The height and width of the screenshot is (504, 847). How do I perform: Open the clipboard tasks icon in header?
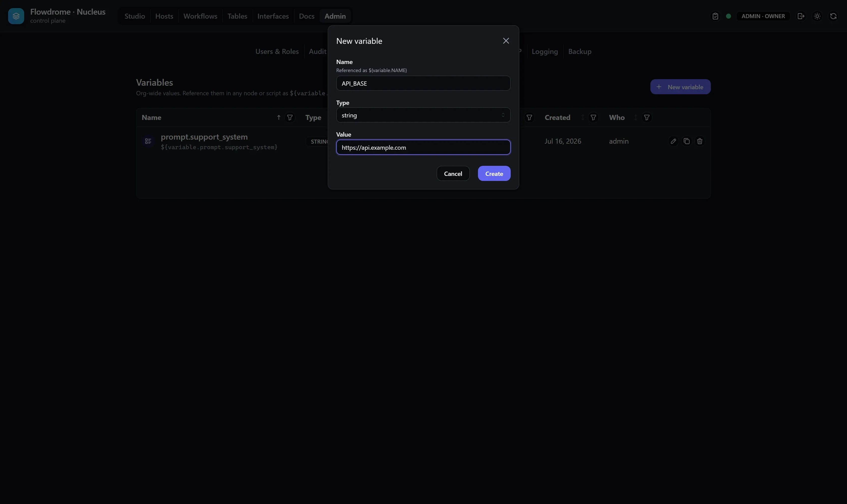click(x=715, y=16)
